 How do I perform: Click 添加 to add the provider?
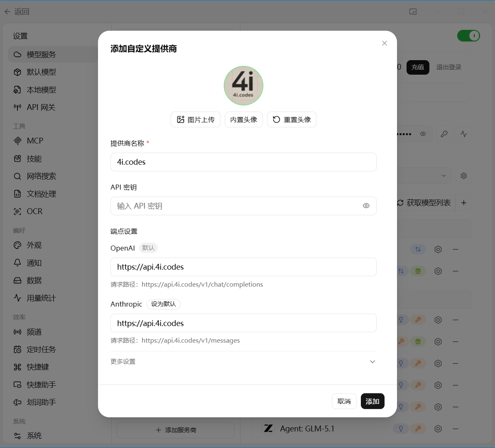coord(372,401)
